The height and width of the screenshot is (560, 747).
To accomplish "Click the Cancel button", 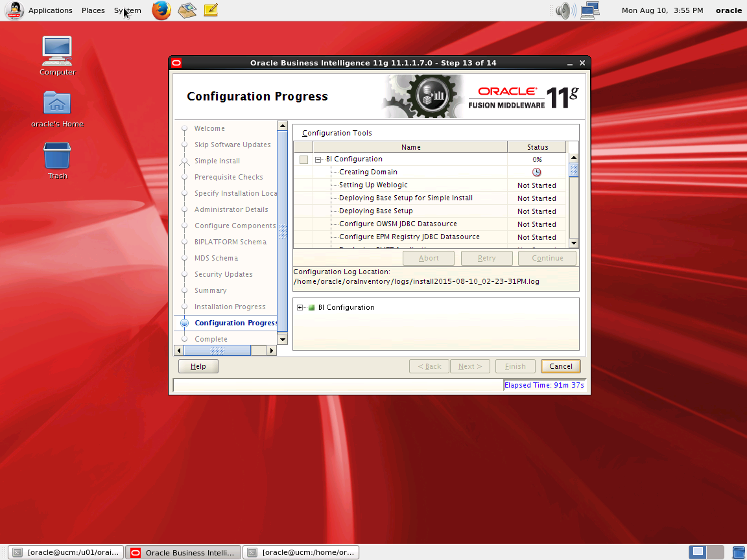I will tap(561, 366).
